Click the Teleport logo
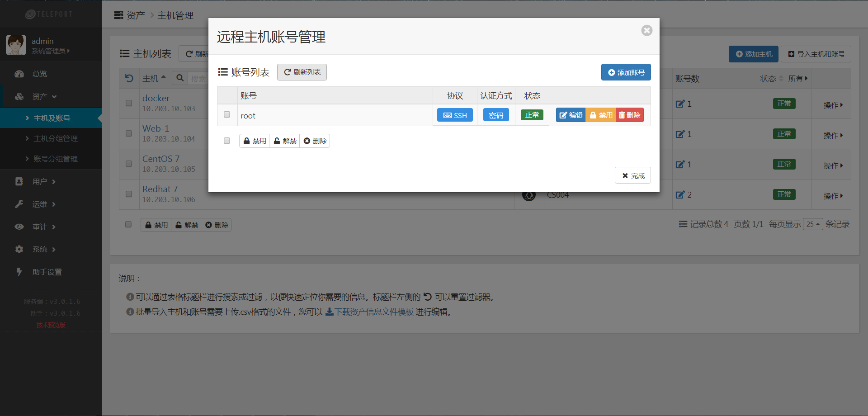The image size is (868, 416). pos(49,14)
